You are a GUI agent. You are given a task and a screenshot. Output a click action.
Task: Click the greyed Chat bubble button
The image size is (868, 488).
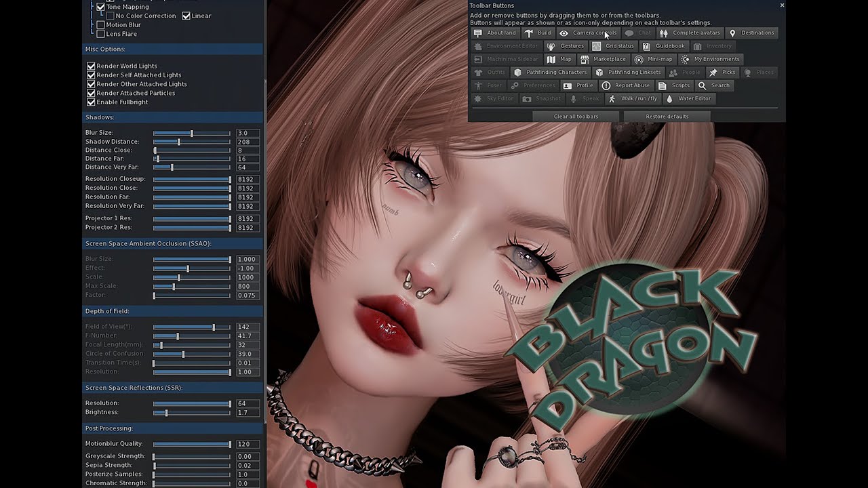tap(638, 33)
